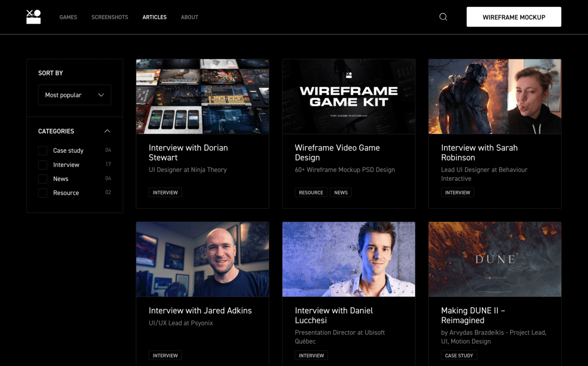The image size is (588, 366).
Task: Click the site logo icon
Action: tap(33, 17)
